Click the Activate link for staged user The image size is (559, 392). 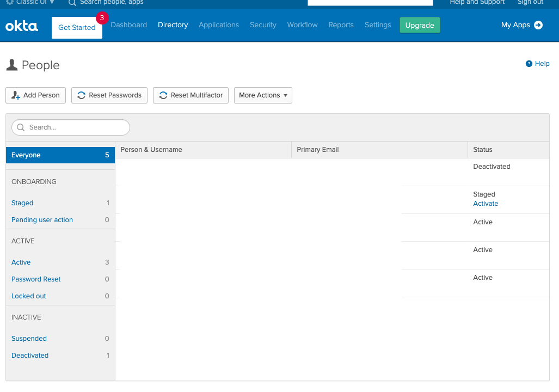point(486,203)
